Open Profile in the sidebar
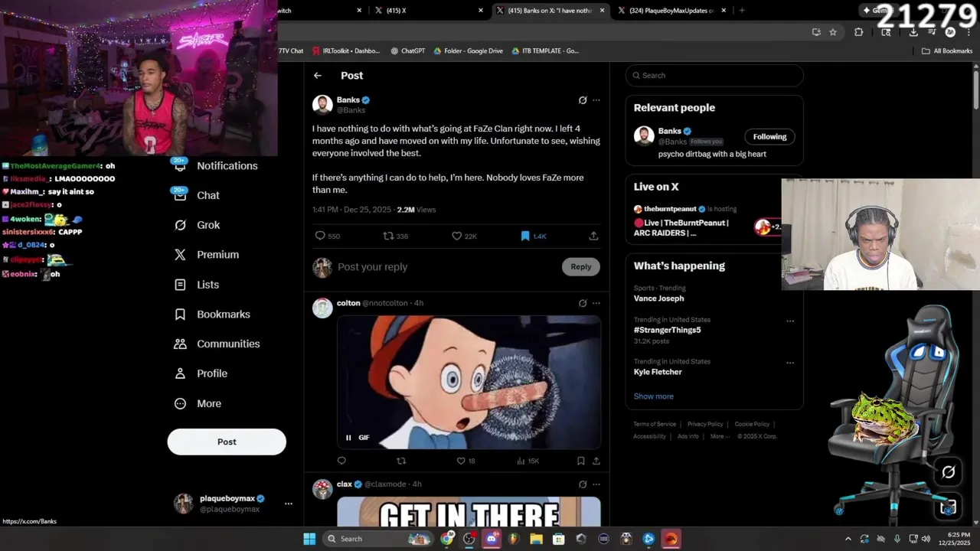 pyautogui.click(x=211, y=373)
